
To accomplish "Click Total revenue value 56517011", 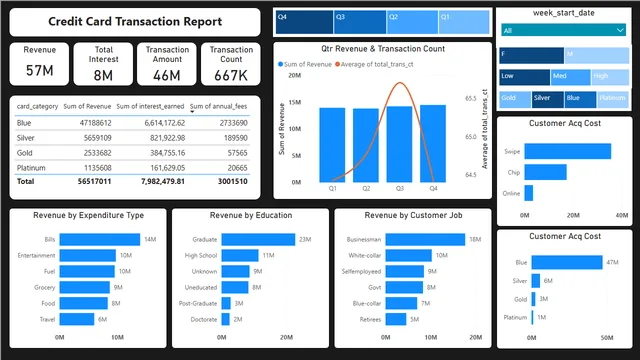I will coord(94,181).
